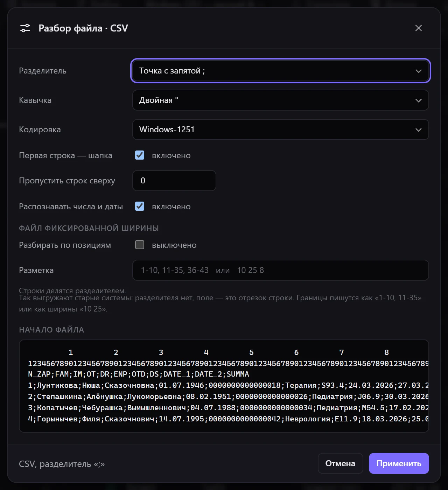Click the Отмена button
Image resolution: width=448 pixels, height=490 pixels.
(x=340, y=463)
